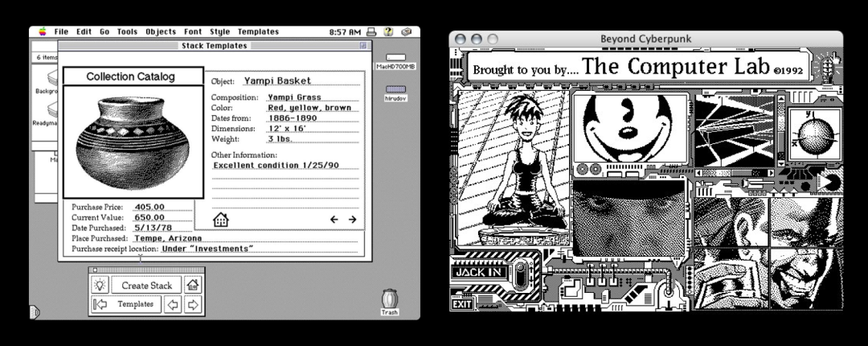Click the Yampi basket picture
The image size is (868, 346).
pyautogui.click(x=133, y=142)
